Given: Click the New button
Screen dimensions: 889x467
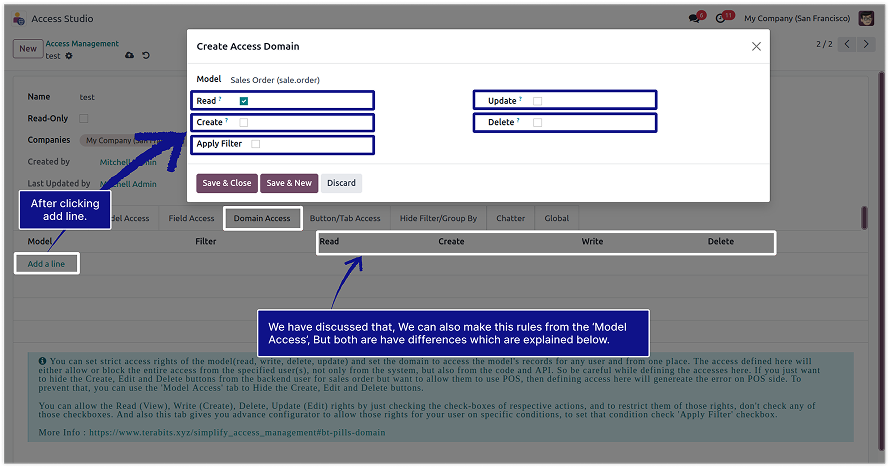Looking at the screenshot, I should point(28,49).
